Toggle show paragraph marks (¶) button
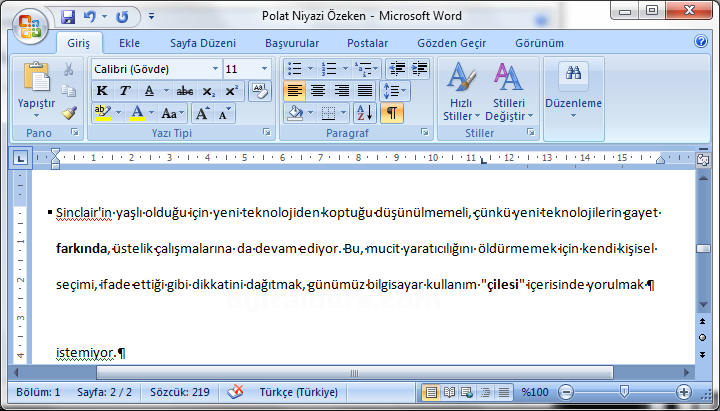Image resolution: width=720 pixels, height=411 pixels. coord(391,113)
